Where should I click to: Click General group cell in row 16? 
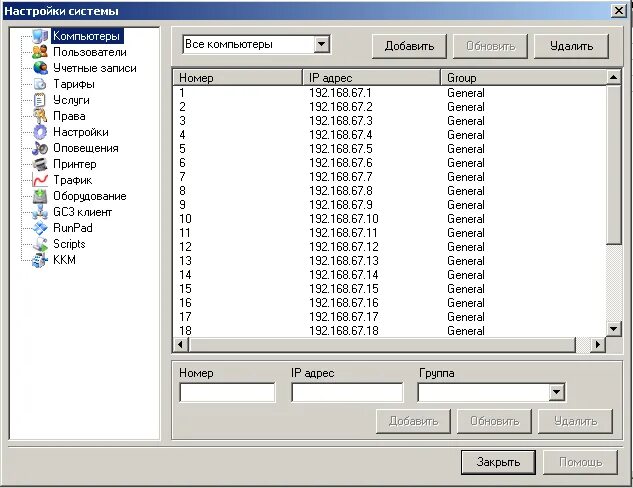coord(465,303)
